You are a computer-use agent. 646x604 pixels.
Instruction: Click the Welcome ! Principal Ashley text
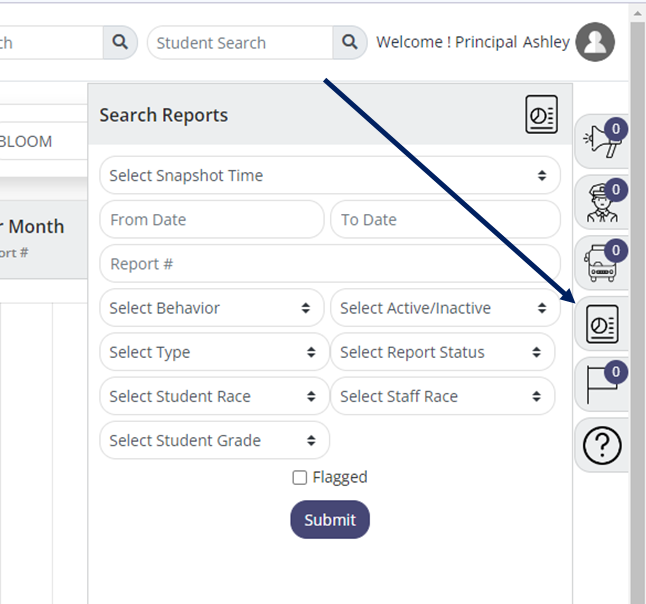point(473,42)
